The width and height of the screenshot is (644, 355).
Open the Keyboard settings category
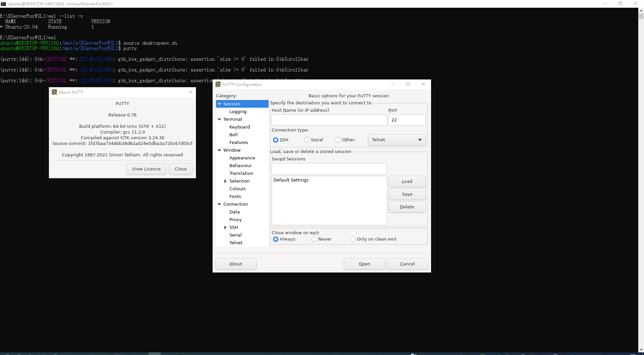click(x=239, y=127)
